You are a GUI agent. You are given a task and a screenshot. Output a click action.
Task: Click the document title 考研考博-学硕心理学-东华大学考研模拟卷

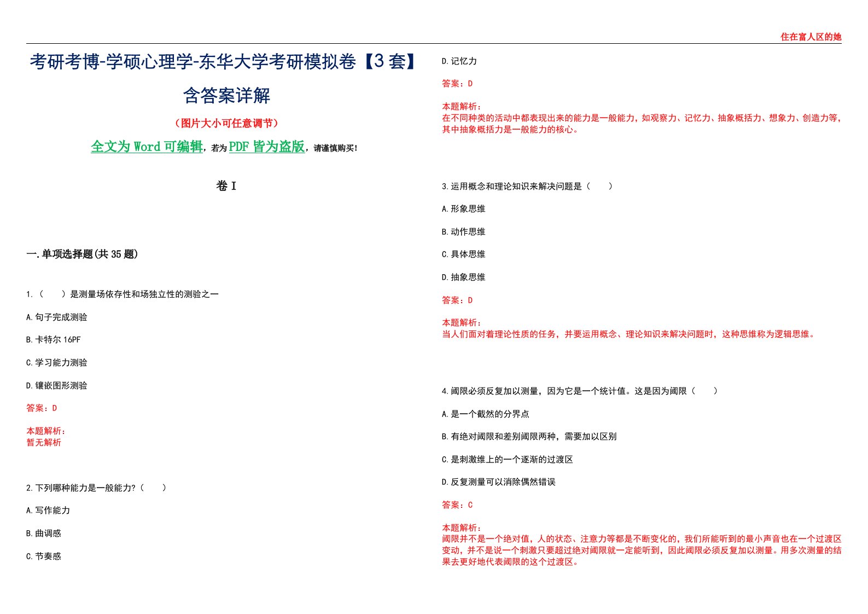[193, 62]
